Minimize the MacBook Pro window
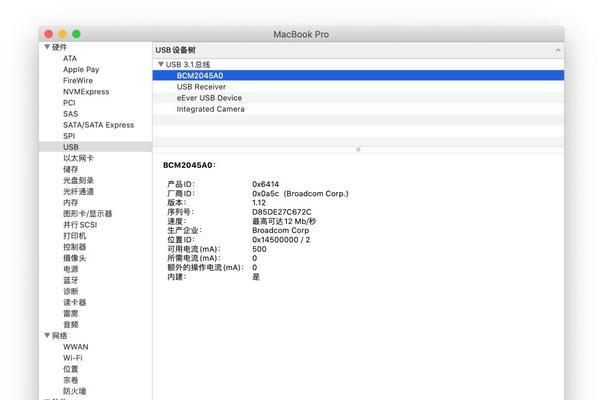 click(x=62, y=34)
